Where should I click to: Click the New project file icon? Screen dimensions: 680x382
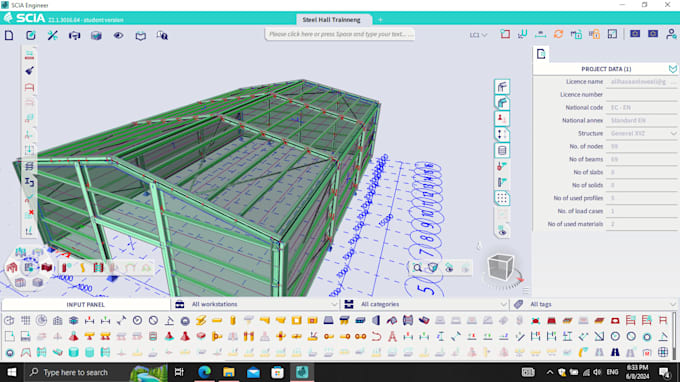pyautogui.click(x=9, y=35)
